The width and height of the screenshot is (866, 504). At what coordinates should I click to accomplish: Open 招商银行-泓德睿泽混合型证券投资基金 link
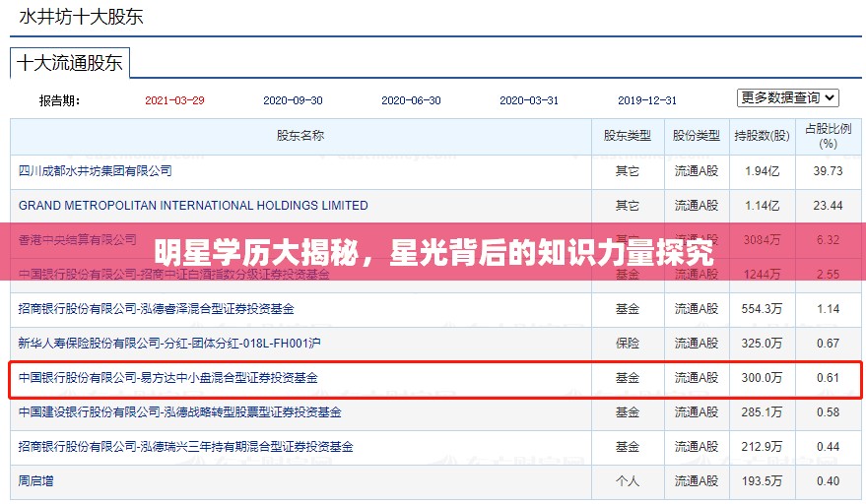point(157,309)
